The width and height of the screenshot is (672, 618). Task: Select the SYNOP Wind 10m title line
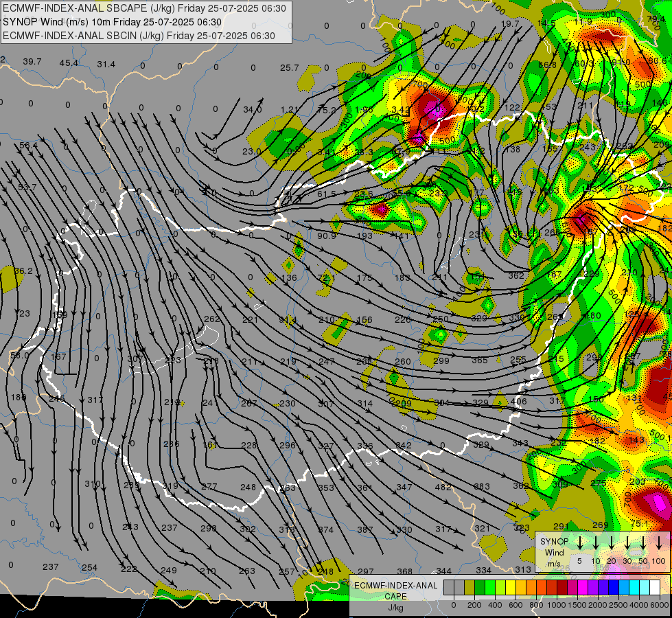point(113,22)
